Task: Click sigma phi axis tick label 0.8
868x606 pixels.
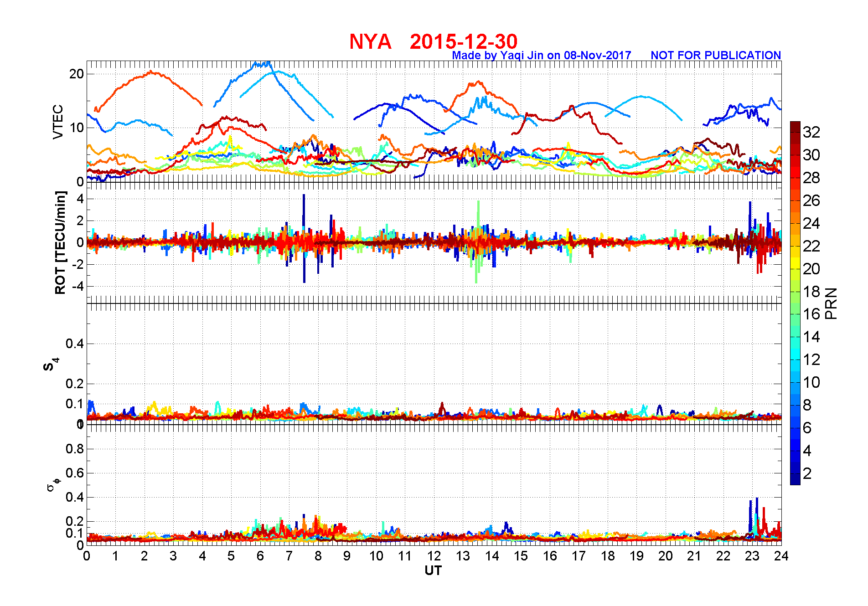Action: [x=75, y=449]
